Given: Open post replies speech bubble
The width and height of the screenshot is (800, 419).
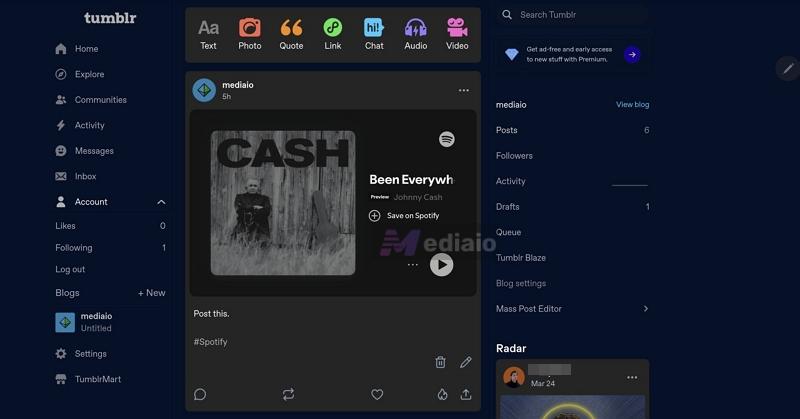Looking at the screenshot, I should (x=200, y=394).
